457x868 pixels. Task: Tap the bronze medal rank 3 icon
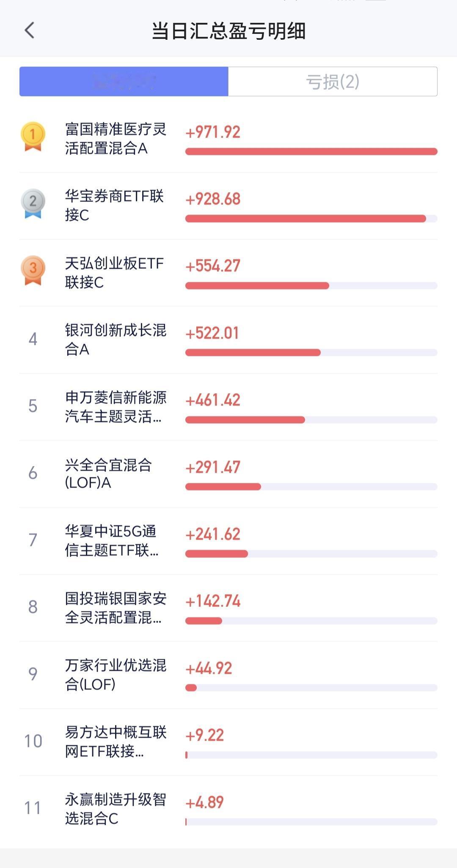33,270
